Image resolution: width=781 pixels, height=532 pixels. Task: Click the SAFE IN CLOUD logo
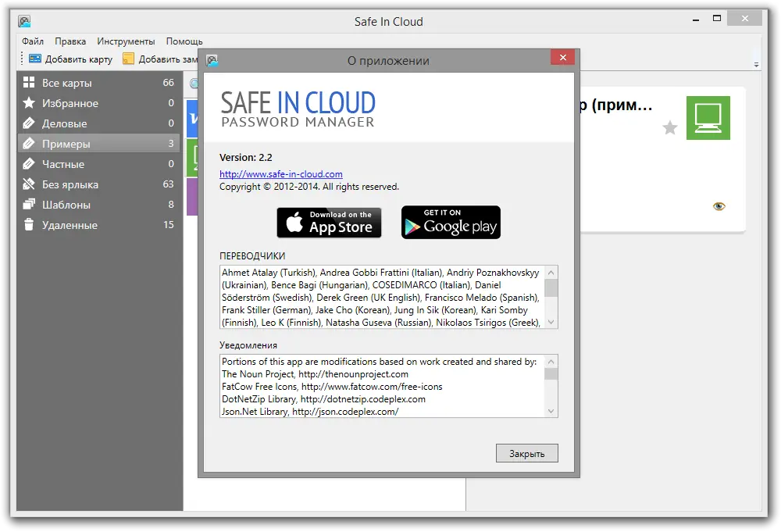point(298,109)
